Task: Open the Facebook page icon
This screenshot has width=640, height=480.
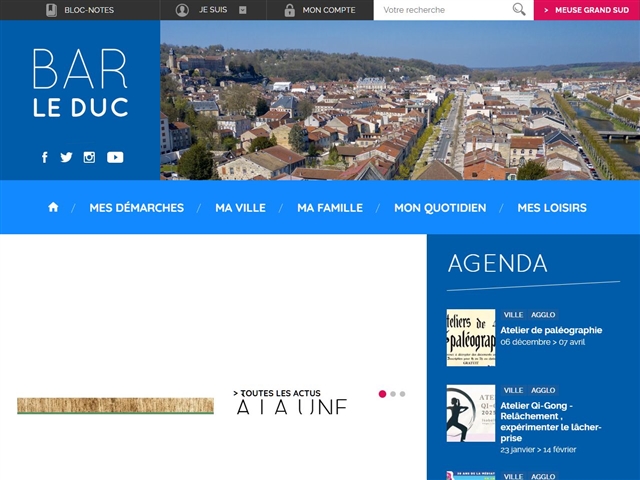Action: tap(45, 157)
